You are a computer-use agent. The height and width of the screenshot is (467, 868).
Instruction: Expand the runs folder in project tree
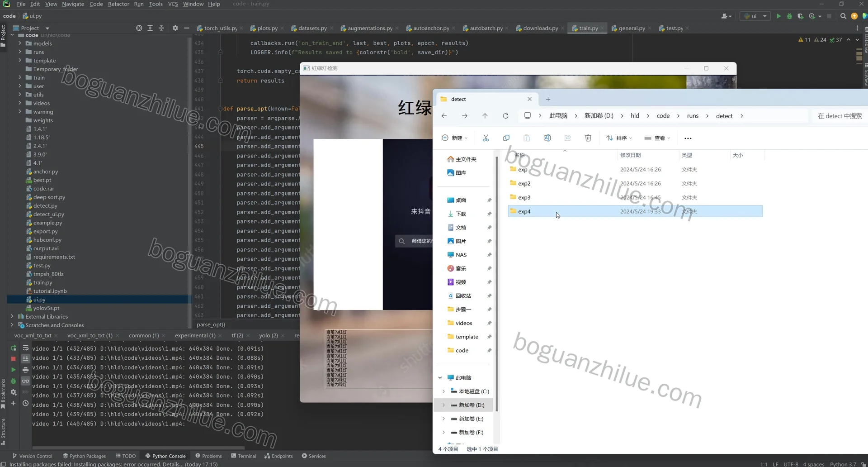pos(20,52)
